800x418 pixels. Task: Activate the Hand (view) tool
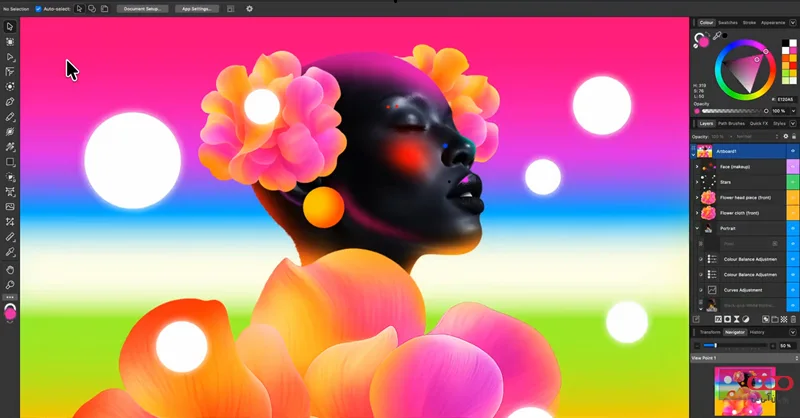(x=10, y=269)
